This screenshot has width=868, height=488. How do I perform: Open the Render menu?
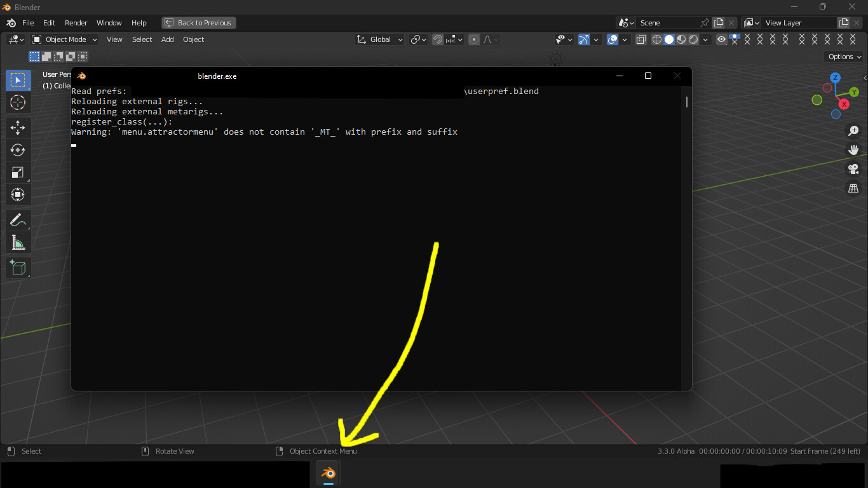pyautogui.click(x=76, y=22)
